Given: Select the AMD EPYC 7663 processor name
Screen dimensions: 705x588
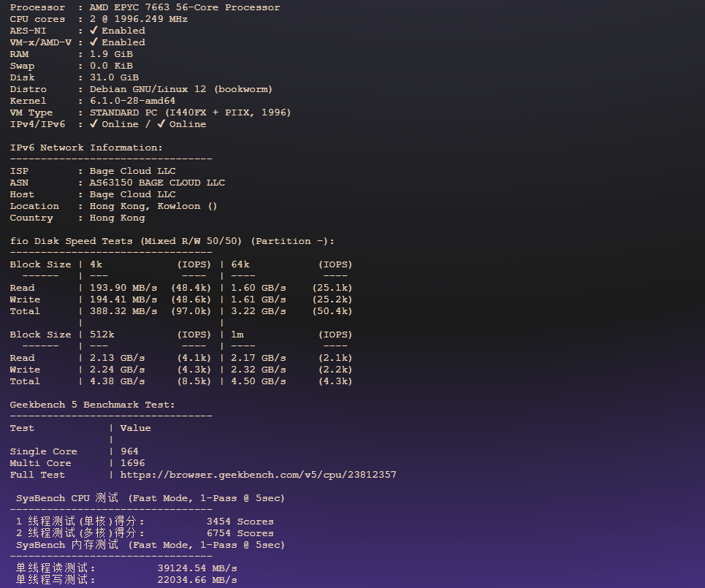Looking at the screenshot, I should (184, 7).
